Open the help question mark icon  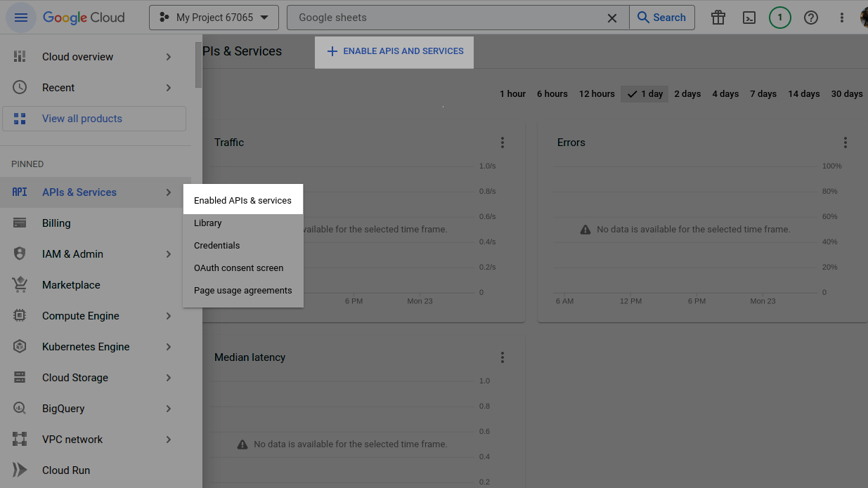point(811,18)
